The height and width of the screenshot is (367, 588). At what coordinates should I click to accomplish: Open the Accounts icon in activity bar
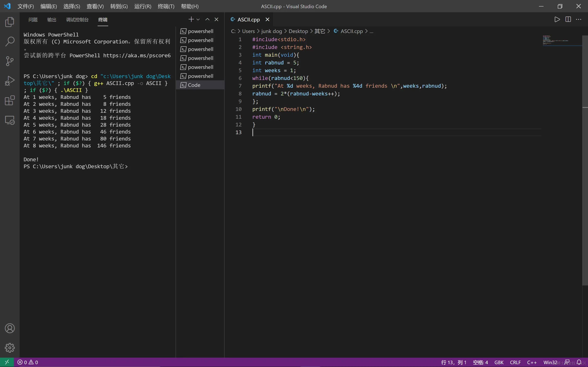pos(10,328)
